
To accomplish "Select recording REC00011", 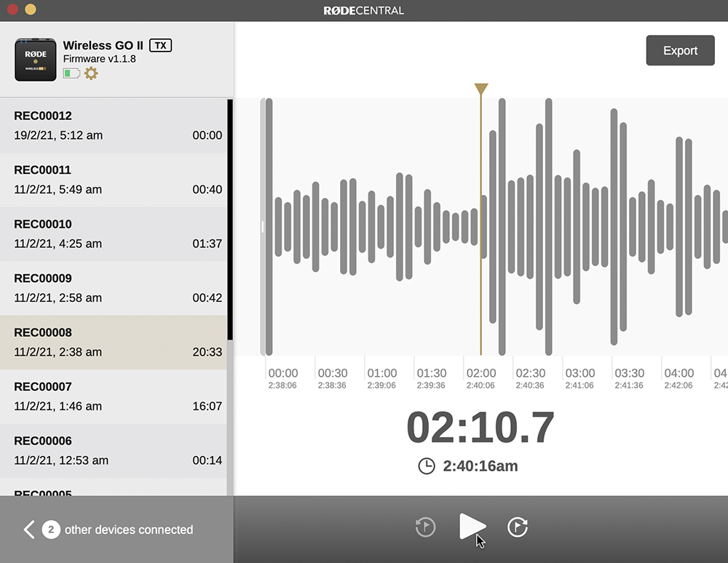I will (114, 180).
